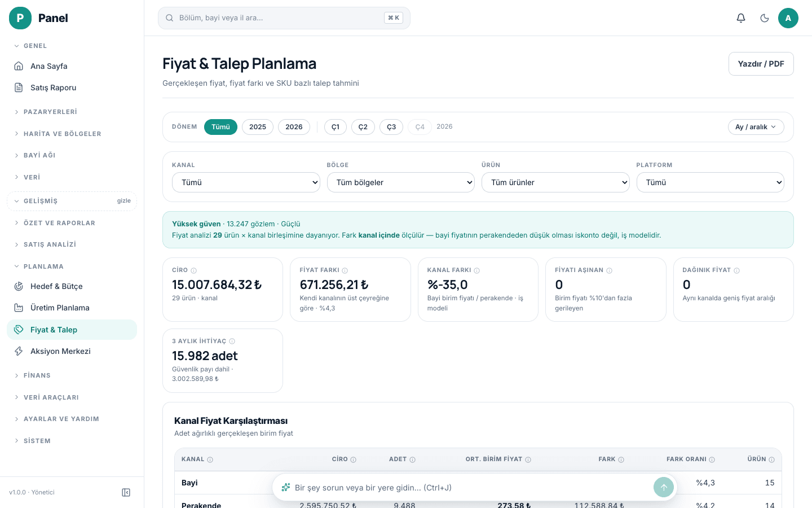The width and height of the screenshot is (812, 508).
Task: Click the notification bell icon
Action: [741, 18]
